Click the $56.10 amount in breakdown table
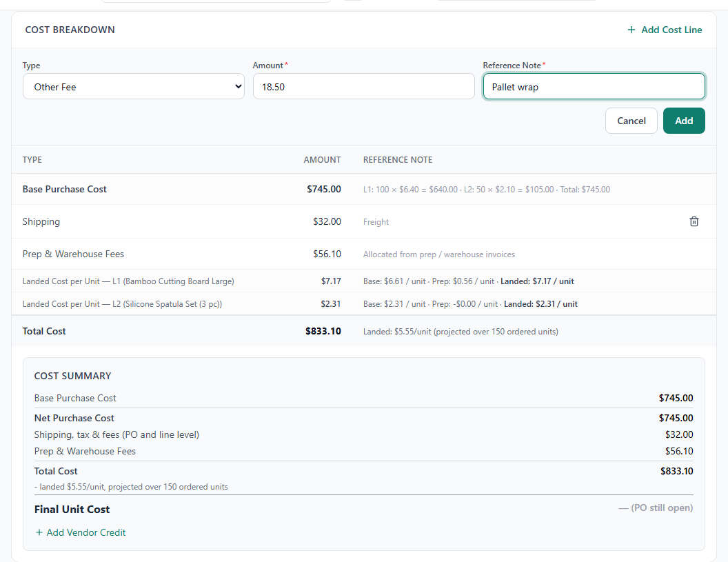Screen dimensions: 728x562 coord(327,254)
